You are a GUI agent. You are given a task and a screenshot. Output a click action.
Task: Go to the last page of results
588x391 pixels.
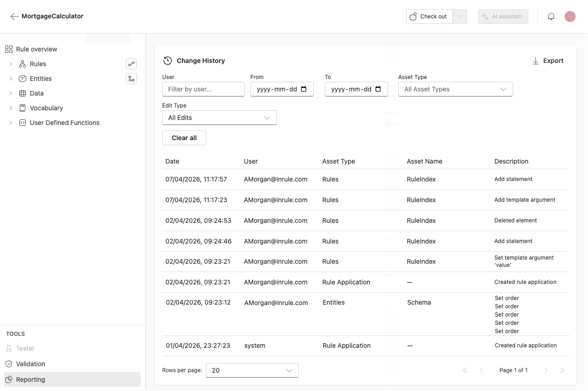click(x=562, y=370)
